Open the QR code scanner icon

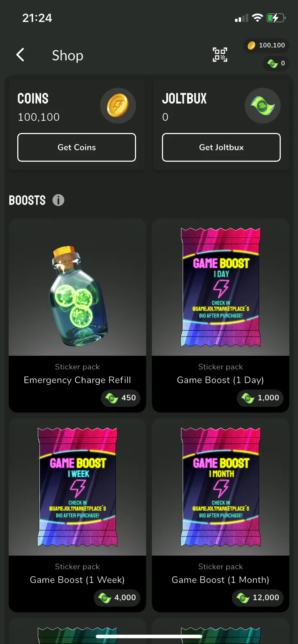220,55
